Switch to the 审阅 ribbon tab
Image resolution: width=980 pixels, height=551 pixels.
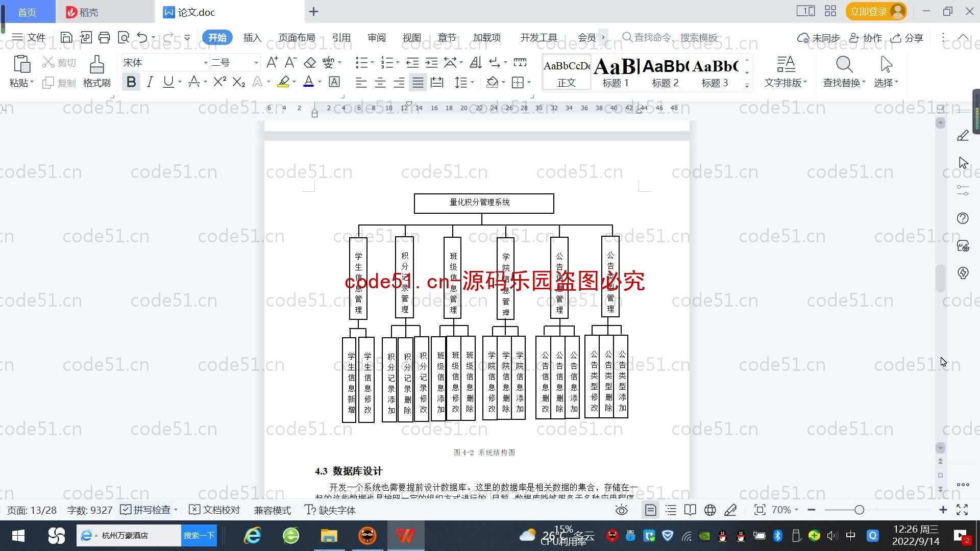click(x=376, y=37)
